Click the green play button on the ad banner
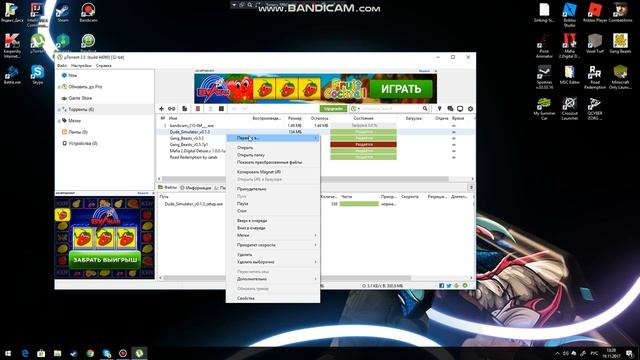 (x=401, y=89)
